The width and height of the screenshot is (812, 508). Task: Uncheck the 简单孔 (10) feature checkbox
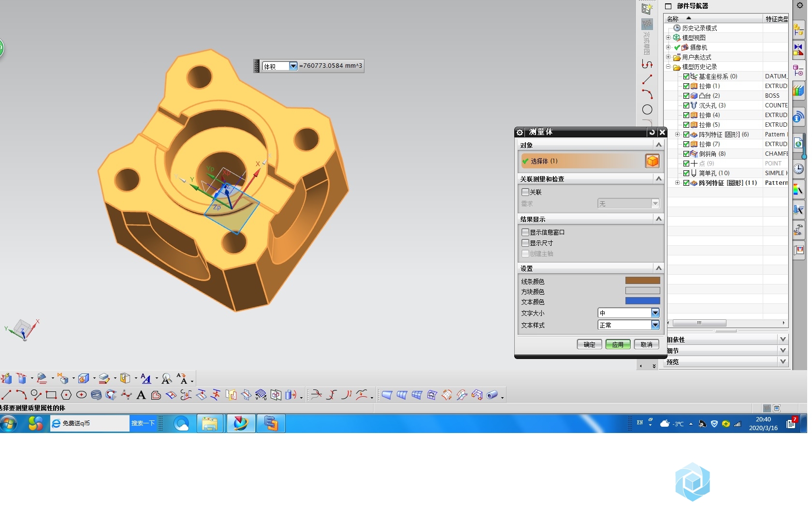[x=686, y=173]
